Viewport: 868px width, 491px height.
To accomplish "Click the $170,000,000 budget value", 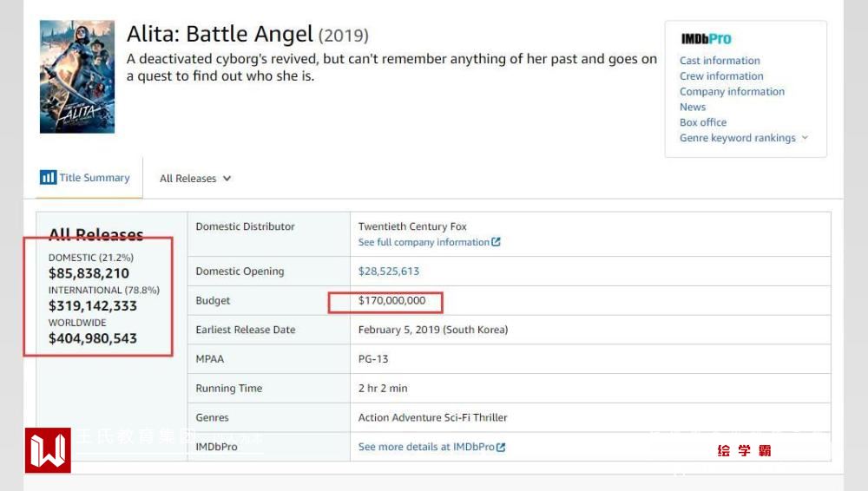I will 392,301.
